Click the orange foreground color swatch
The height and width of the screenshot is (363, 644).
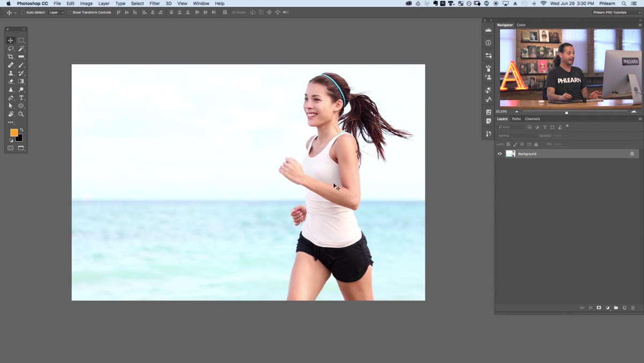click(x=13, y=132)
